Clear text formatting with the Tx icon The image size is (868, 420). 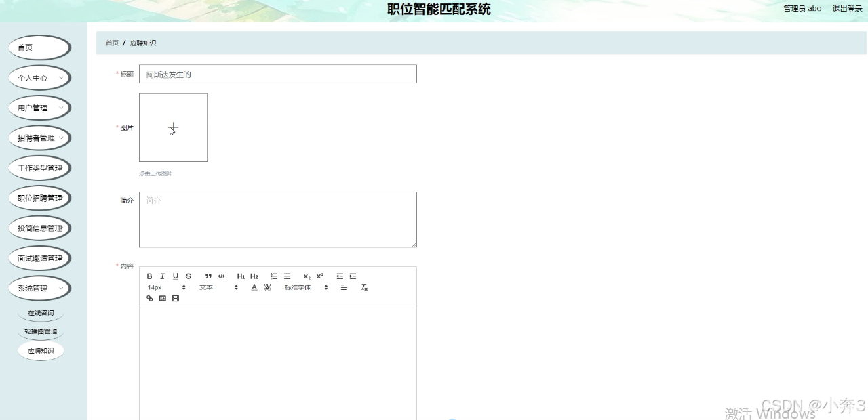point(364,287)
